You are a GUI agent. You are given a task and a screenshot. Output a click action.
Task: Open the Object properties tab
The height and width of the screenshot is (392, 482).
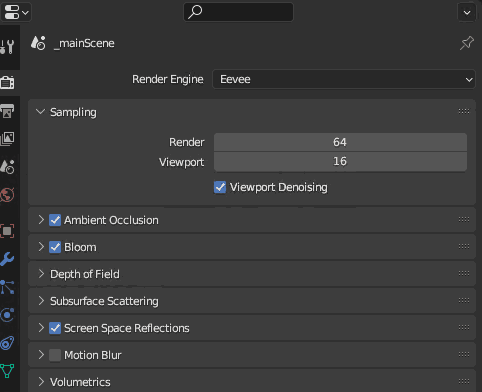[x=7, y=231]
